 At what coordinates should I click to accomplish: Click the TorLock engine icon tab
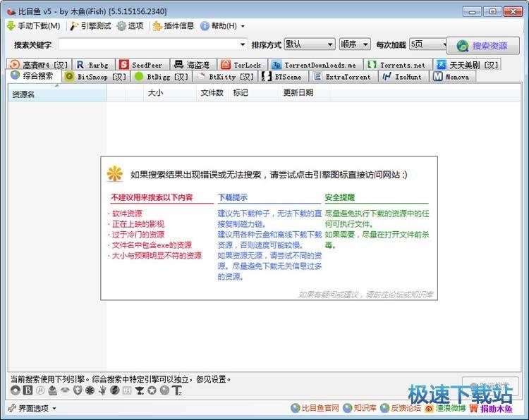click(x=225, y=65)
